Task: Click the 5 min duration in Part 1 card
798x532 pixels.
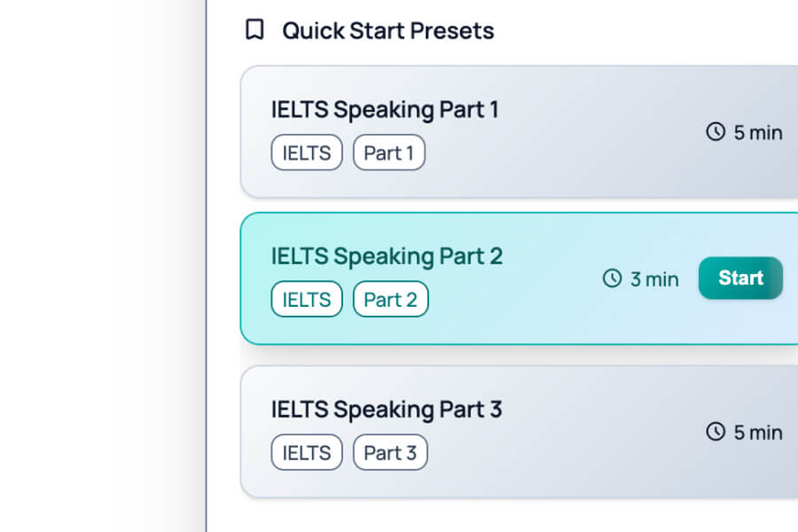Action: pyautogui.click(x=758, y=133)
